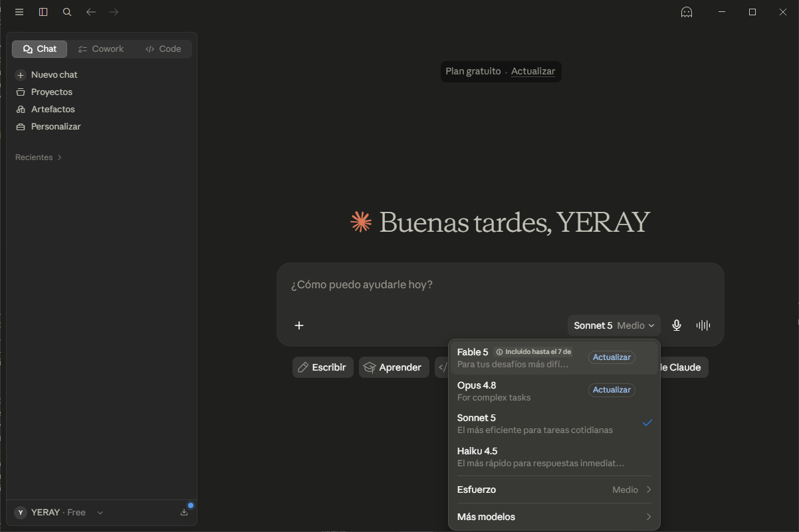Click Actualizar next to Fable 5
Screen dimensions: 799x532
[x=612, y=357]
